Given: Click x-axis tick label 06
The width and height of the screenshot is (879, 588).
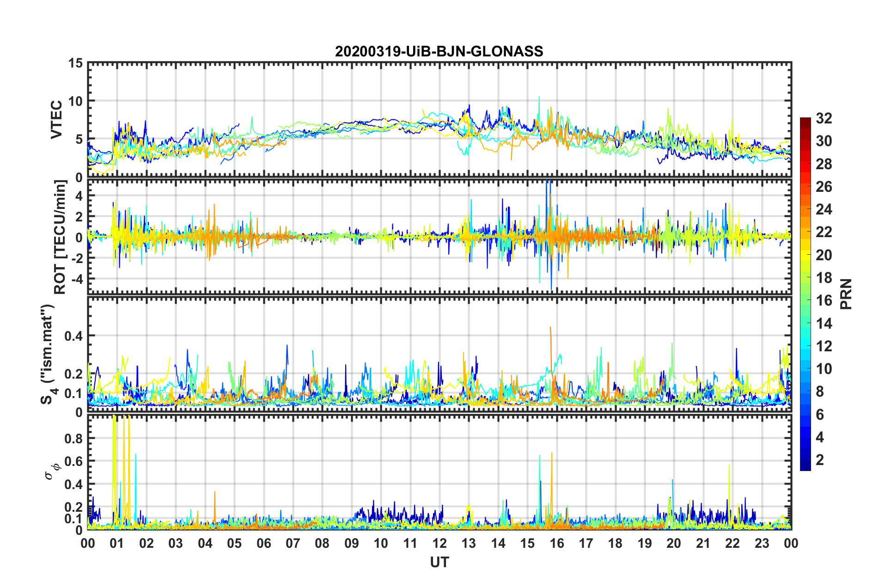Looking at the screenshot, I should (263, 543).
